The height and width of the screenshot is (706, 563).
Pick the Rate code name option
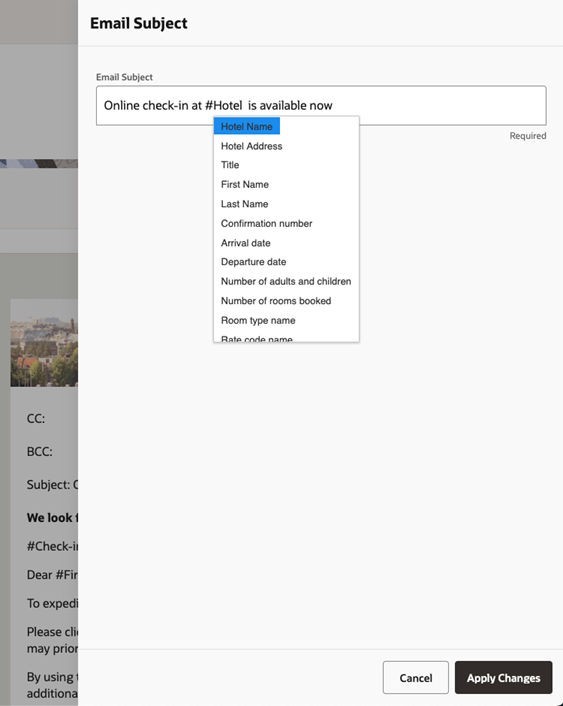(x=256, y=339)
